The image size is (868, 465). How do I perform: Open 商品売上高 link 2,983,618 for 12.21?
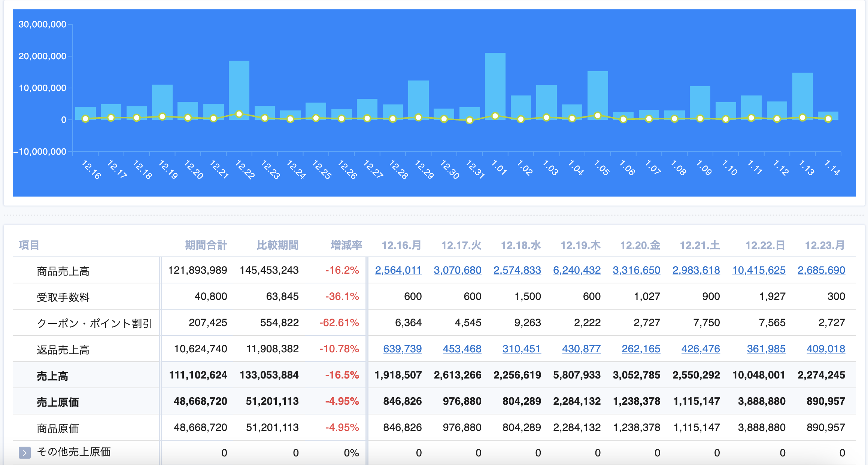coord(696,270)
